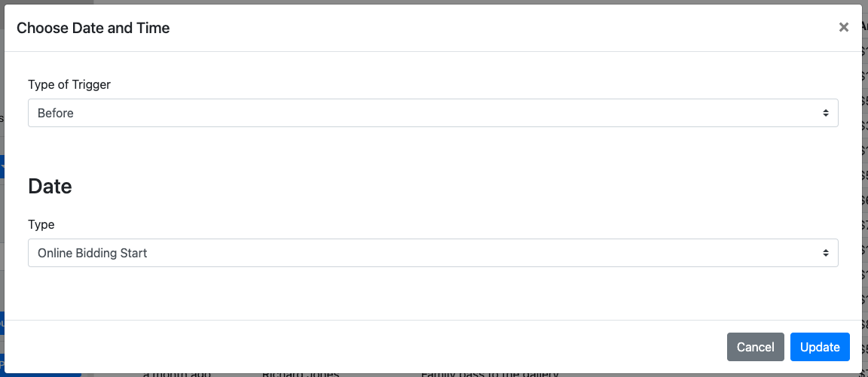The width and height of the screenshot is (868, 377).
Task: Click the Choose Date and Time title
Action: [x=93, y=28]
